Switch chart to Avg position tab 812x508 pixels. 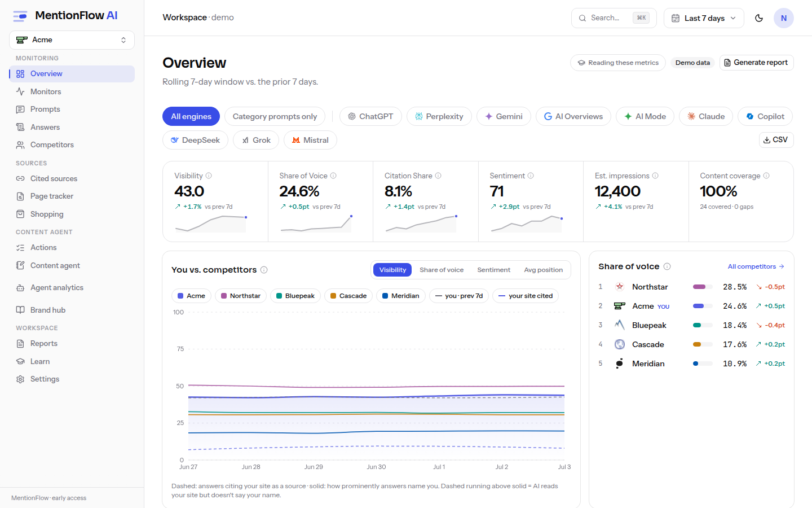[x=544, y=270]
